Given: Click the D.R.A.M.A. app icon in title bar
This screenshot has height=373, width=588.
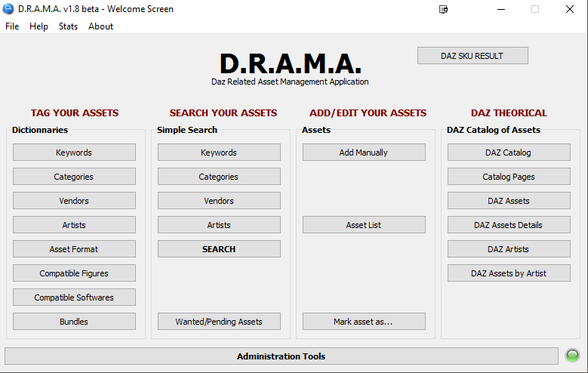Looking at the screenshot, I should [x=8, y=9].
